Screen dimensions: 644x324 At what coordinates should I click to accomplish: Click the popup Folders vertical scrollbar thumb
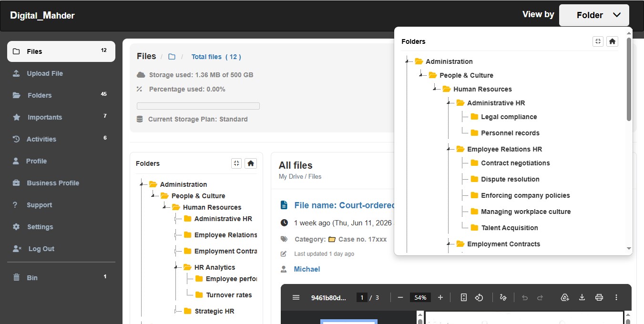click(x=629, y=79)
